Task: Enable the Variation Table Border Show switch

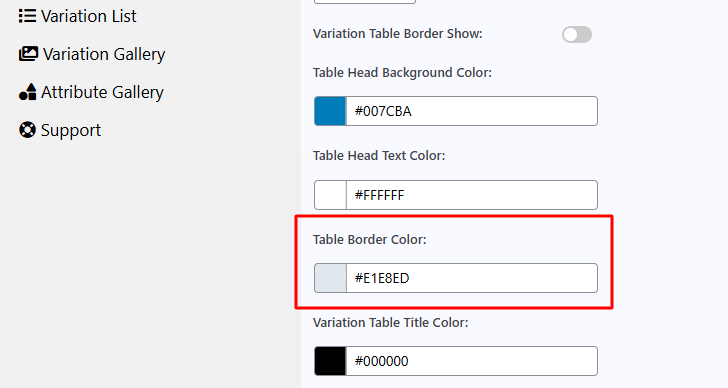Action: tap(577, 34)
